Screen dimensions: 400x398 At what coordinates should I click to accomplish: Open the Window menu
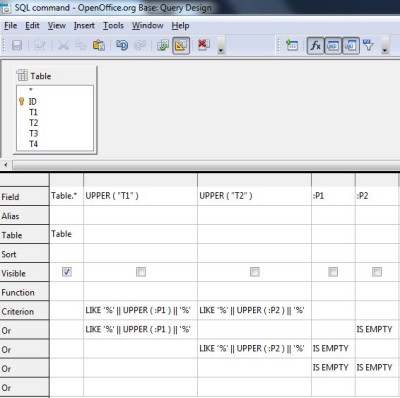148,26
